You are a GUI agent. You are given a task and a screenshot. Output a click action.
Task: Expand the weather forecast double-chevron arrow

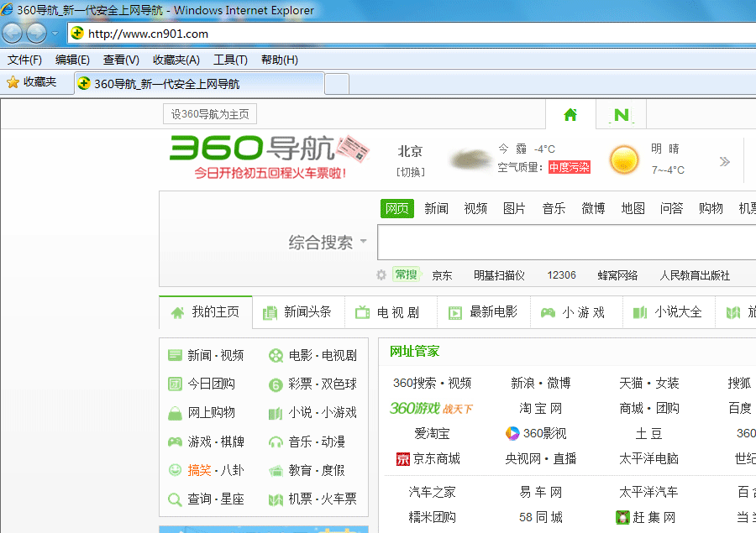click(x=724, y=161)
